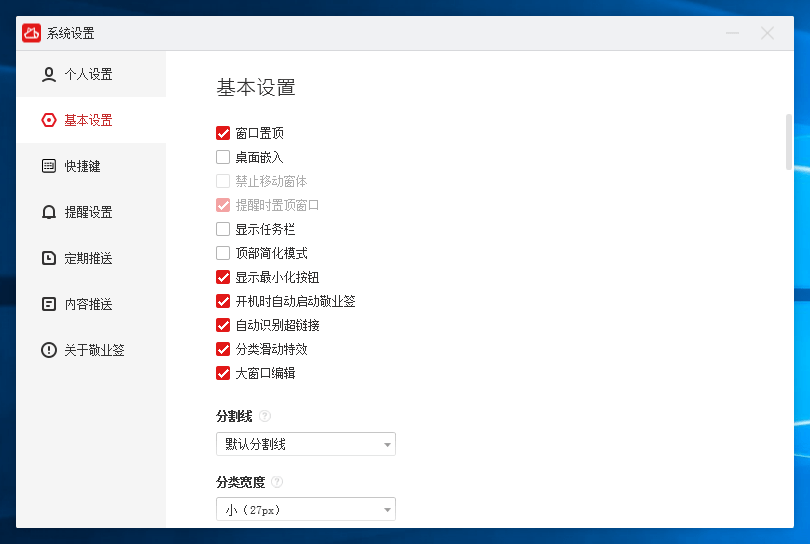
Task: Disable 开机时自动启动敬业签
Action: [223, 301]
